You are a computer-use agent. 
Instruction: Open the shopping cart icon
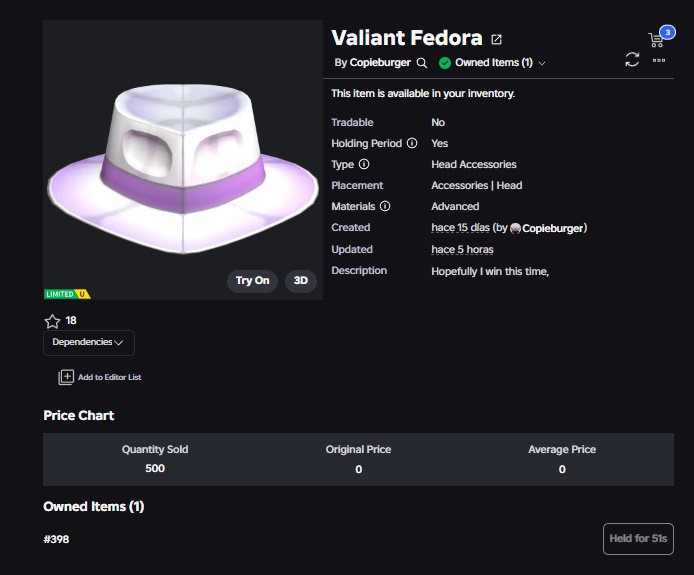(656, 40)
